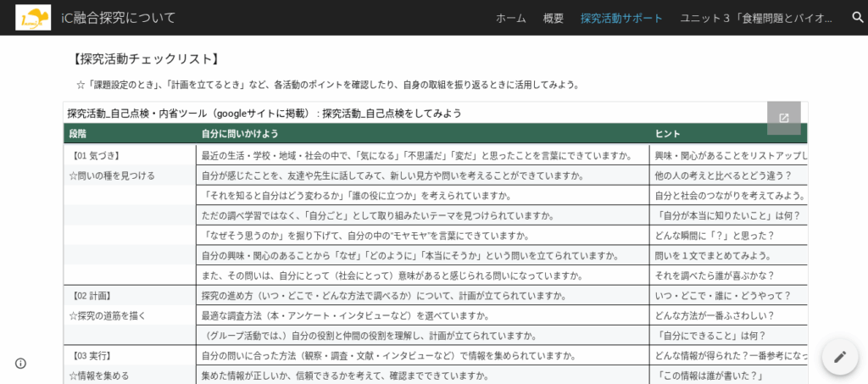The image size is (868, 384).
Task: Select the 【03 実行】 stage cell
Action: point(93,355)
